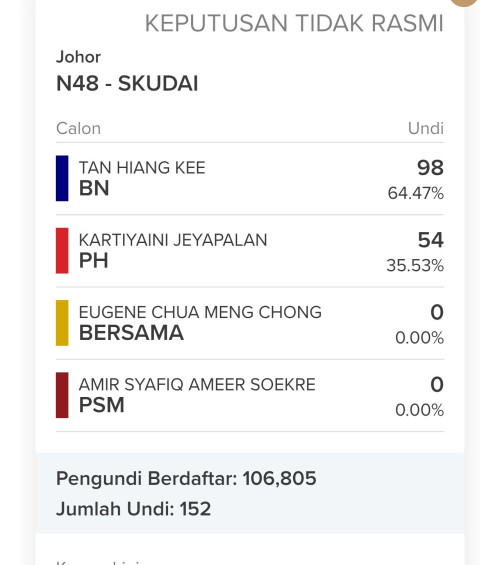This screenshot has width=500, height=565.
Task: Click Pengundi Berdaftar: 106,805 text
Action: pos(186,479)
